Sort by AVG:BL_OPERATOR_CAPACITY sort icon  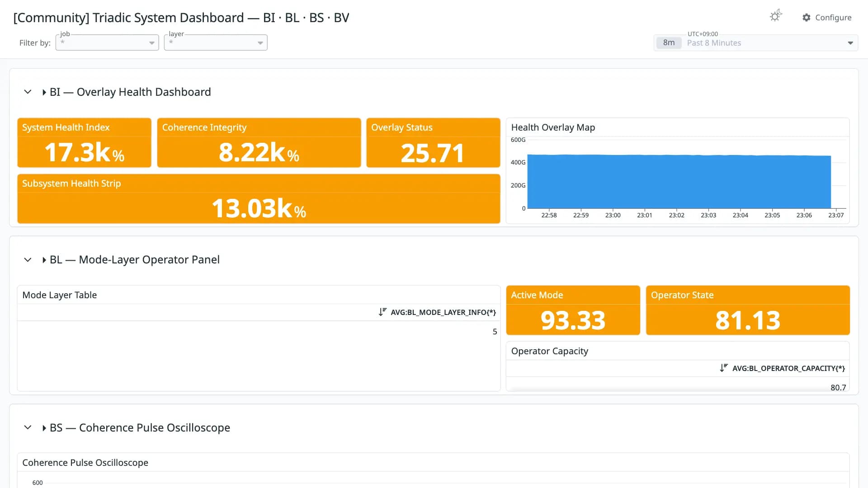coord(724,368)
